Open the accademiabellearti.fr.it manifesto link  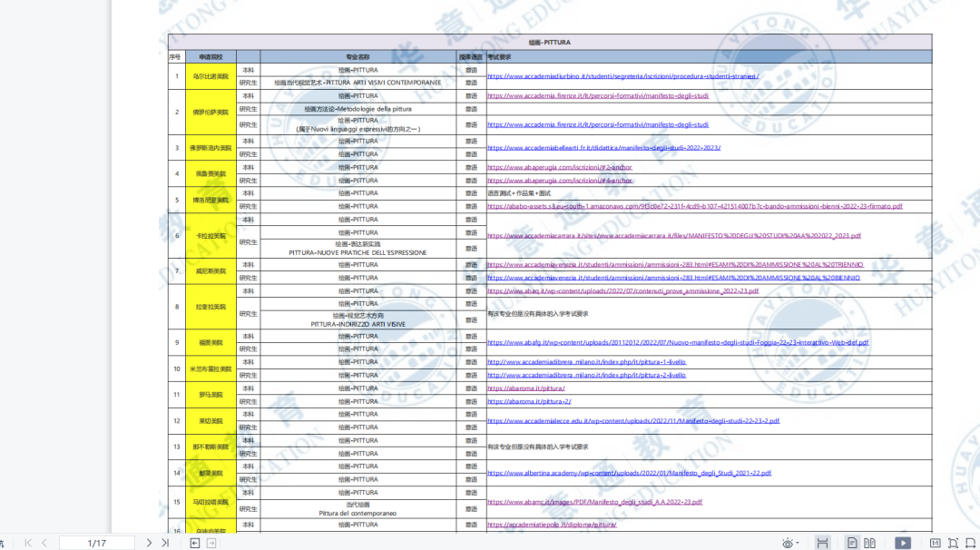(x=603, y=148)
